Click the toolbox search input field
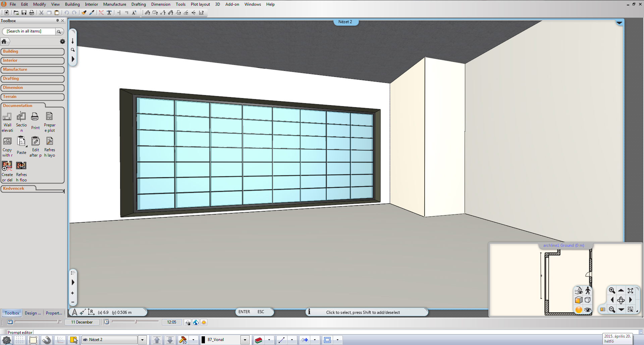Viewport: 644px width, 345px height. click(29, 31)
